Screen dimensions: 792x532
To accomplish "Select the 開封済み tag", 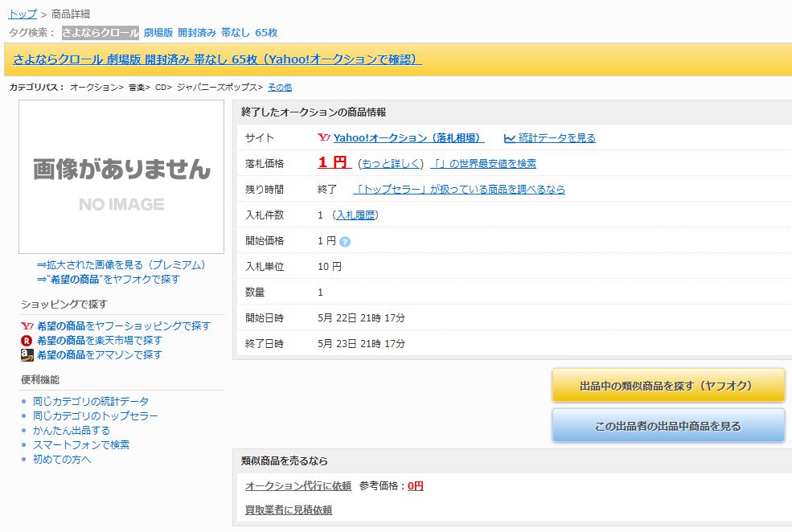I will tap(197, 33).
